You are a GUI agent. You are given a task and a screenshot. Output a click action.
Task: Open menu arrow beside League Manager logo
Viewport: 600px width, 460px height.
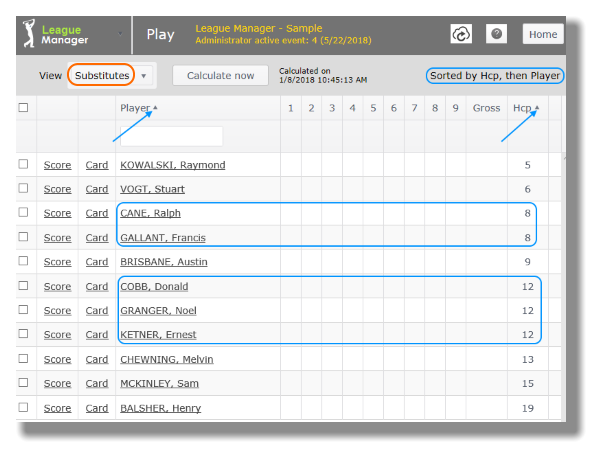coord(122,34)
